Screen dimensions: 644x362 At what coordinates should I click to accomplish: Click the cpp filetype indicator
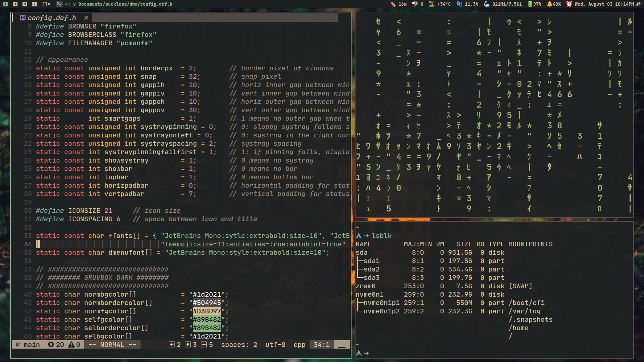(x=299, y=345)
